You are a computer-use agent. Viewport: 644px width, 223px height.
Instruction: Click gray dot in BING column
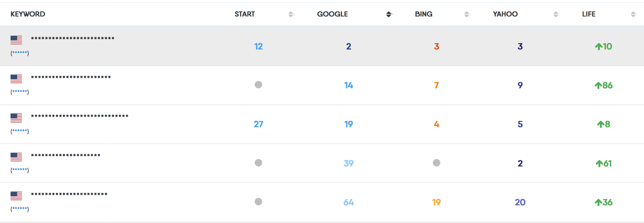[x=437, y=163]
